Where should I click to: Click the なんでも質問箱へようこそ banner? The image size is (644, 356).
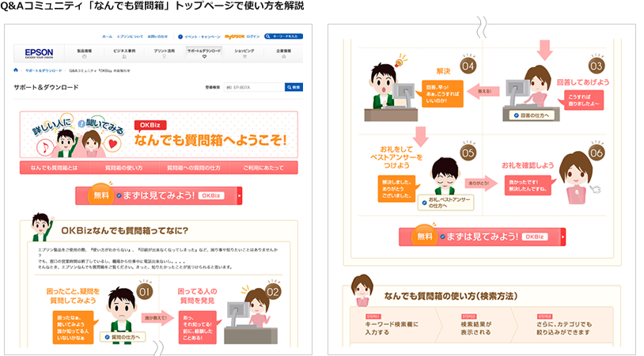159,134
